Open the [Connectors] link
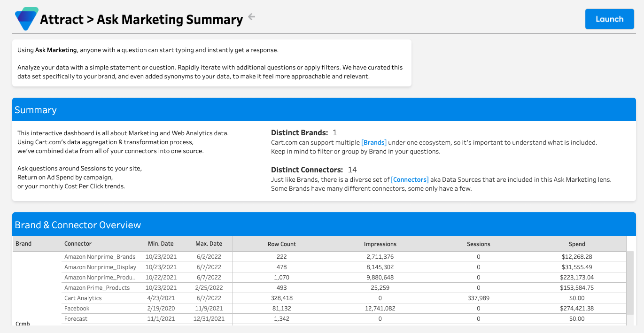This screenshot has width=644, height=333. pos(410,179)
